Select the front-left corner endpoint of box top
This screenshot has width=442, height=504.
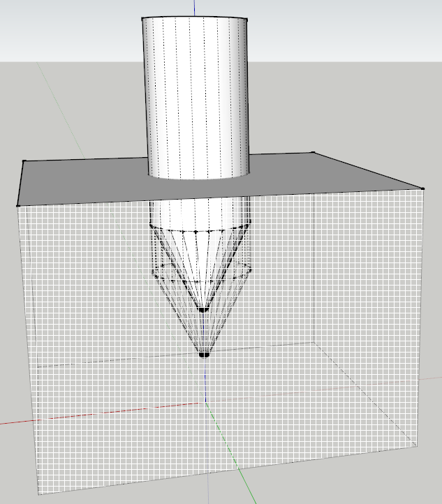tap(17, 206)
